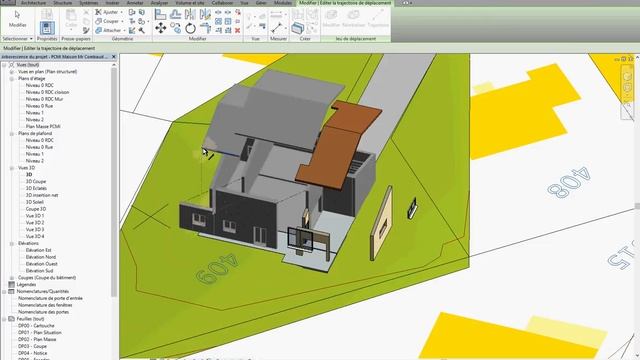The width and height of the screenshot is (640, 360).
Task: Open the 3D Soleil view
Action: tap(35, 202)
